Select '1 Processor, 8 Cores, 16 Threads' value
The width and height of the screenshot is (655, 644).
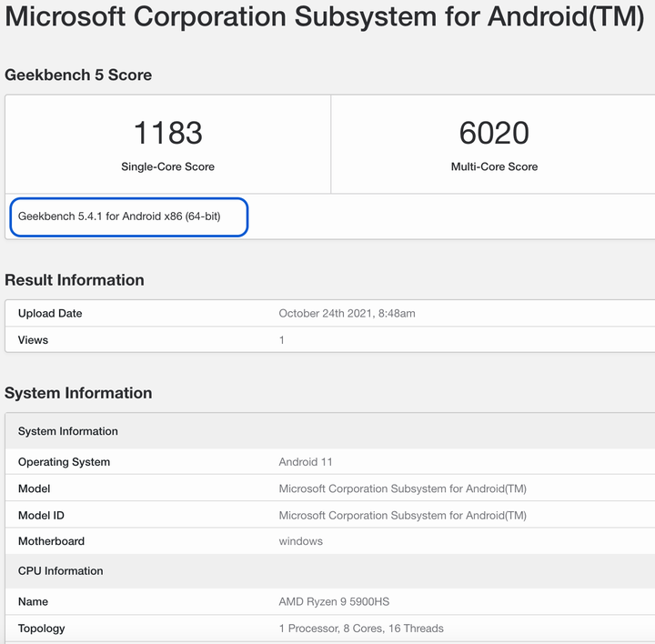(x=361, y=629)
